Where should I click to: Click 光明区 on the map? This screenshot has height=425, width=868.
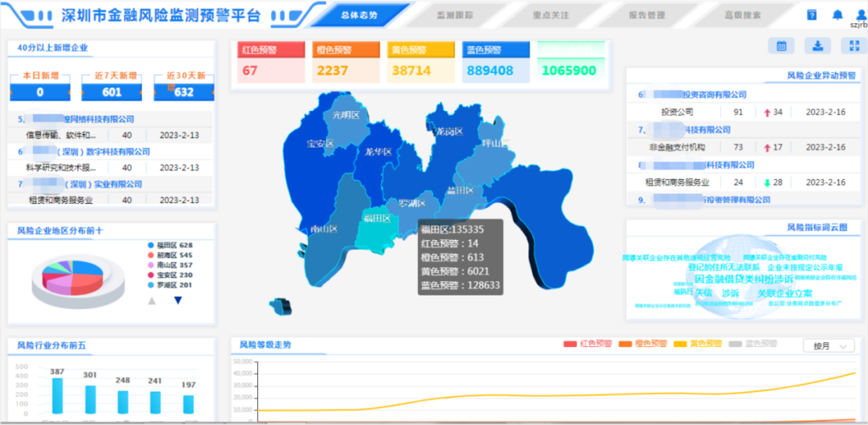pos(346,115)
